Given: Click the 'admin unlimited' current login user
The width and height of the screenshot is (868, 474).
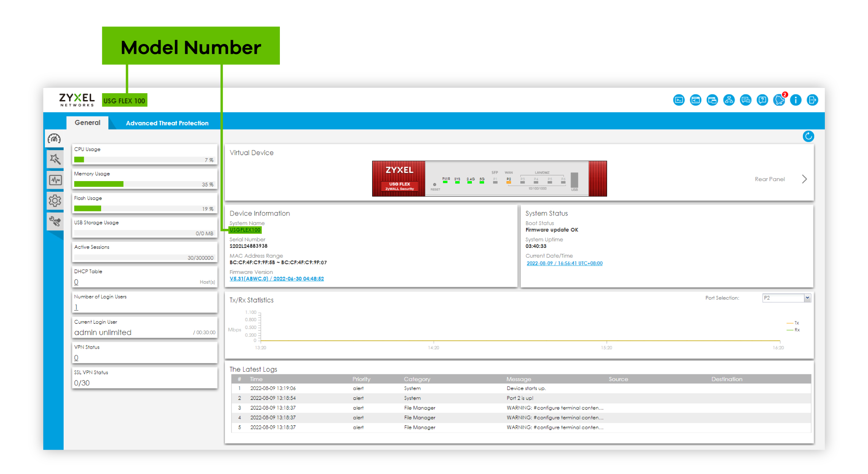Looking at the screenshot, I should pos(103,332).
